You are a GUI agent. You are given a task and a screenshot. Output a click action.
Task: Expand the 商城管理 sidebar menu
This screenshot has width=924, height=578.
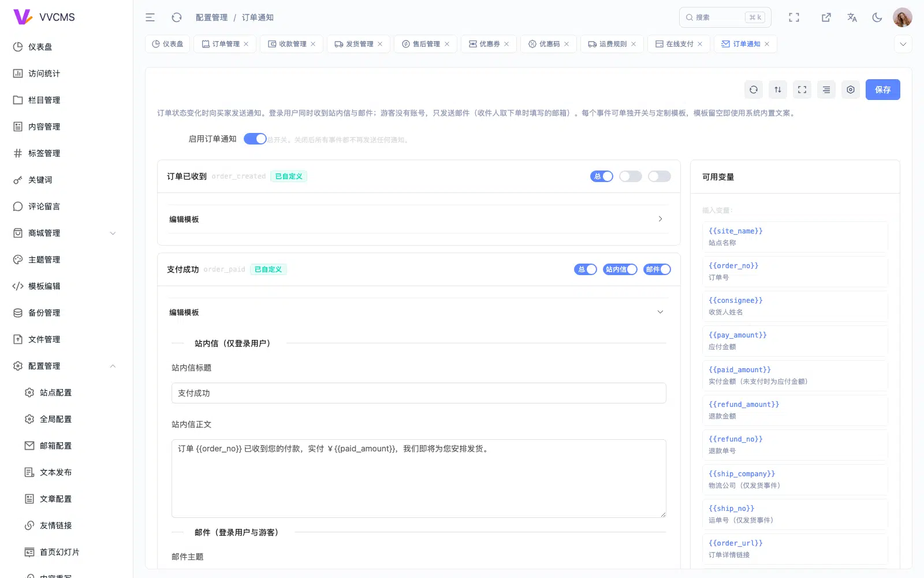point(66,233)
